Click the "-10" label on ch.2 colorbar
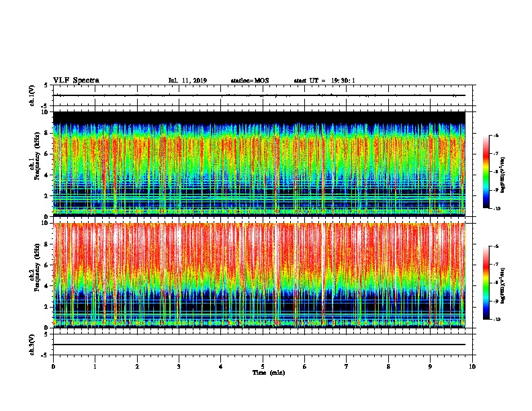This screenshot has height=411, width=532. pyautogui.click(x=496, y=319)
